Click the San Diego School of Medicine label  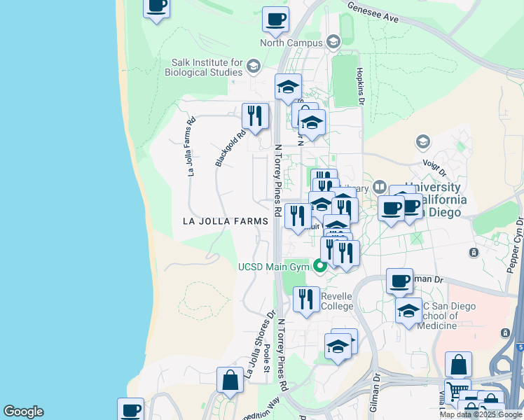[447, 316]
